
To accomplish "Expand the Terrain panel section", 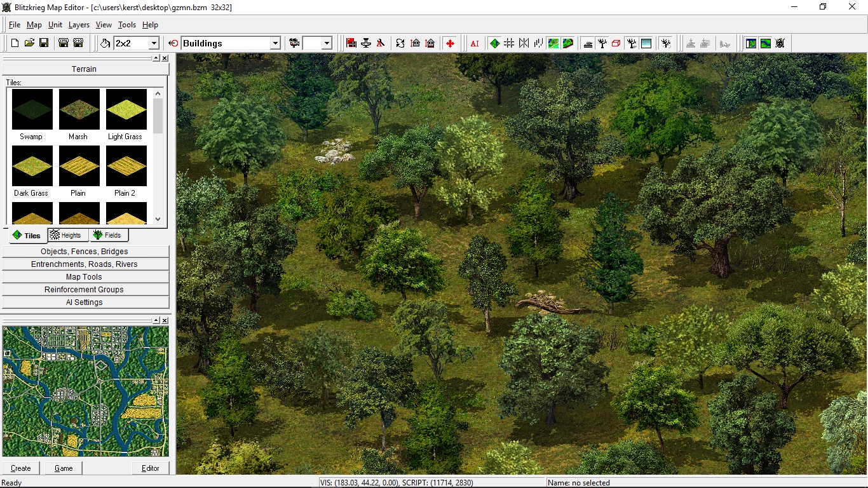I will point(84,69).
